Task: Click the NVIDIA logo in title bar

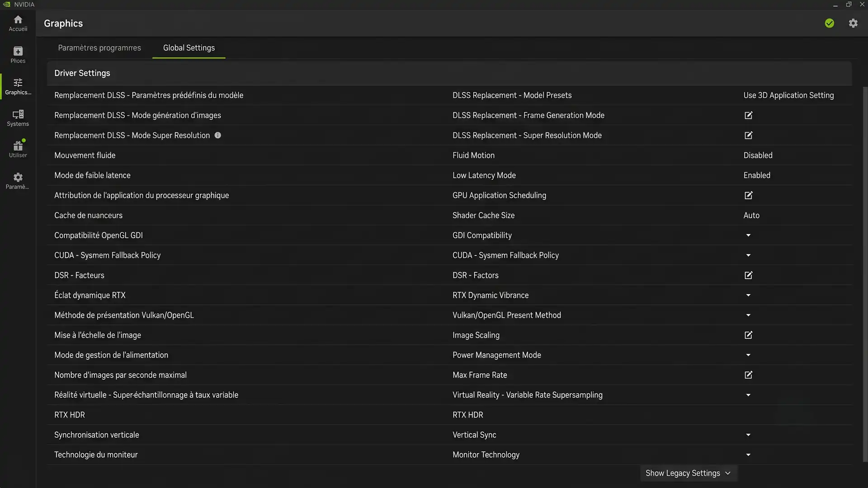Action: (7, 4)
